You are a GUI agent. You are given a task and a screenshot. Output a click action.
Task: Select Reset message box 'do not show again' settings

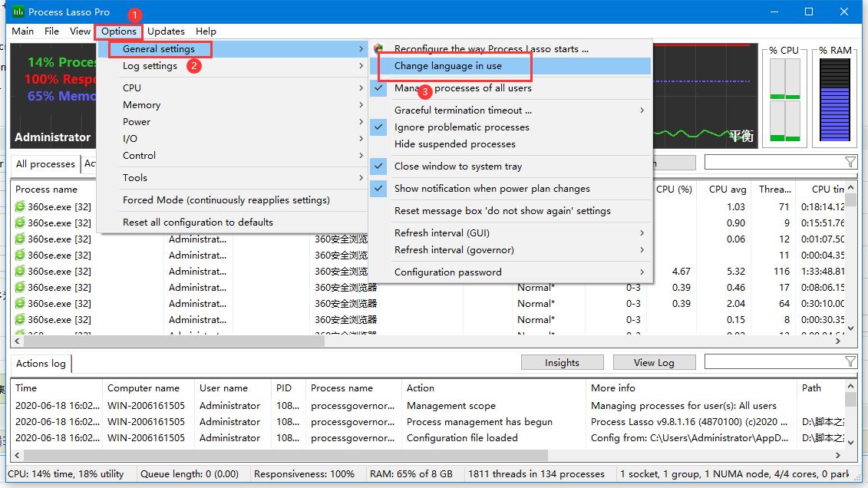pos(511,211)
